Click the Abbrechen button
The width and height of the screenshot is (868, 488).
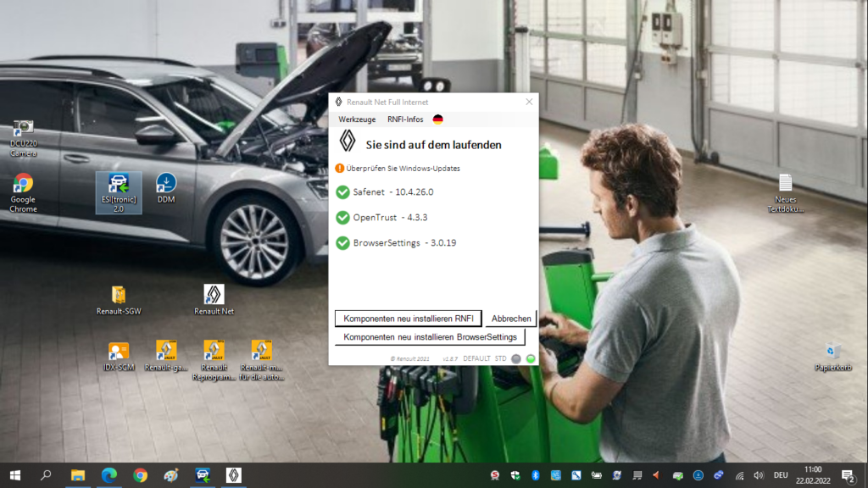coord(511,319)
